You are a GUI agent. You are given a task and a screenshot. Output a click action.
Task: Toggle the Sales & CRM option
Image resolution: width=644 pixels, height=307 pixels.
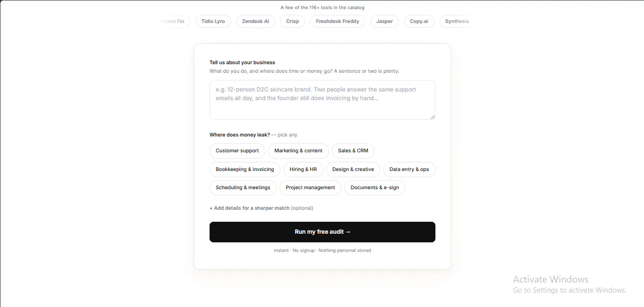point(353,150)
